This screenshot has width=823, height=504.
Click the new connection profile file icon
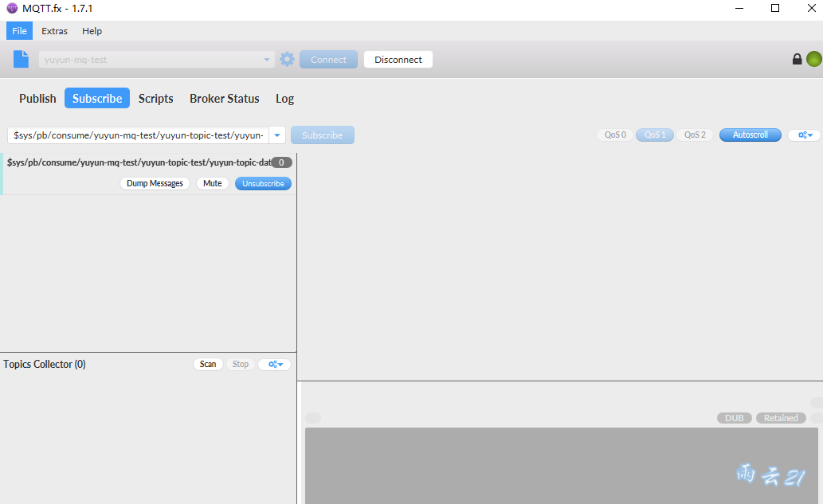[21, 59]
